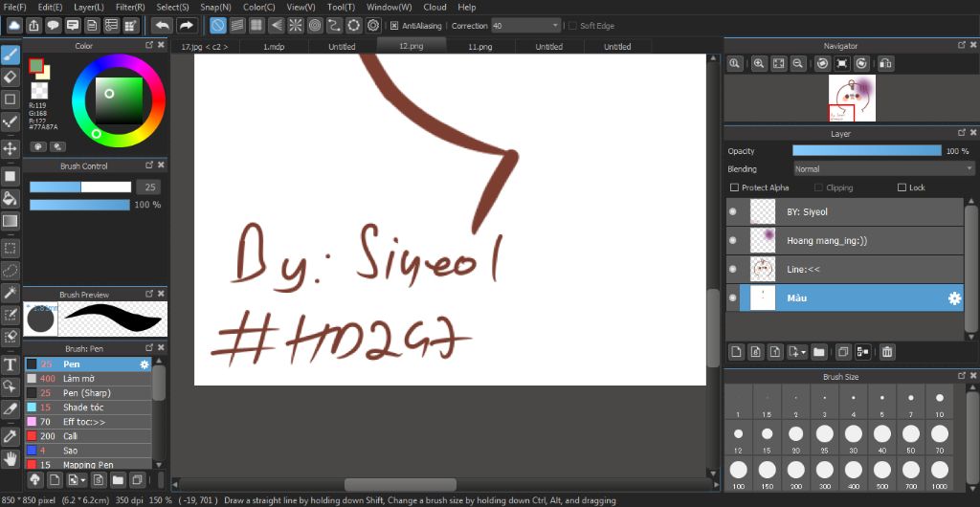980x507 pixels.
Task: Enable the radial snap guide
Action: 295,26
